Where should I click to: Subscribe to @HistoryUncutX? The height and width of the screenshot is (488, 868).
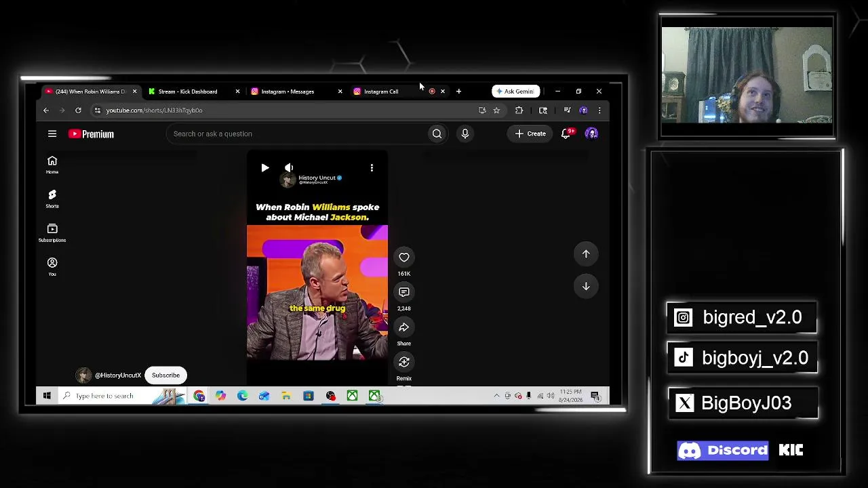[x=165, y=375]
